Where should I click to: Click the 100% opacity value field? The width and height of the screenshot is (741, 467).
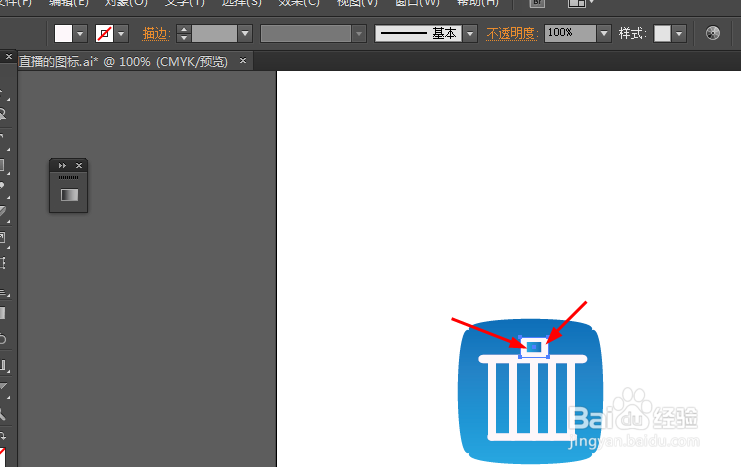tap(570, 34)
